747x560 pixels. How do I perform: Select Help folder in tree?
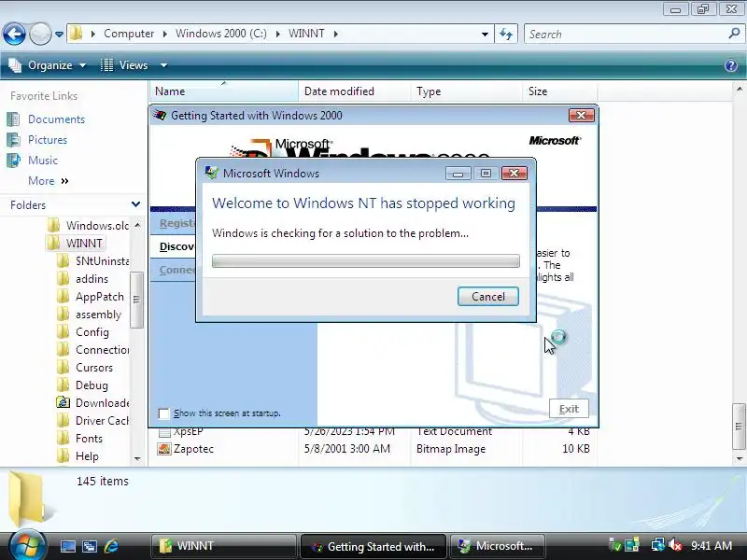[x=78, y=456]
